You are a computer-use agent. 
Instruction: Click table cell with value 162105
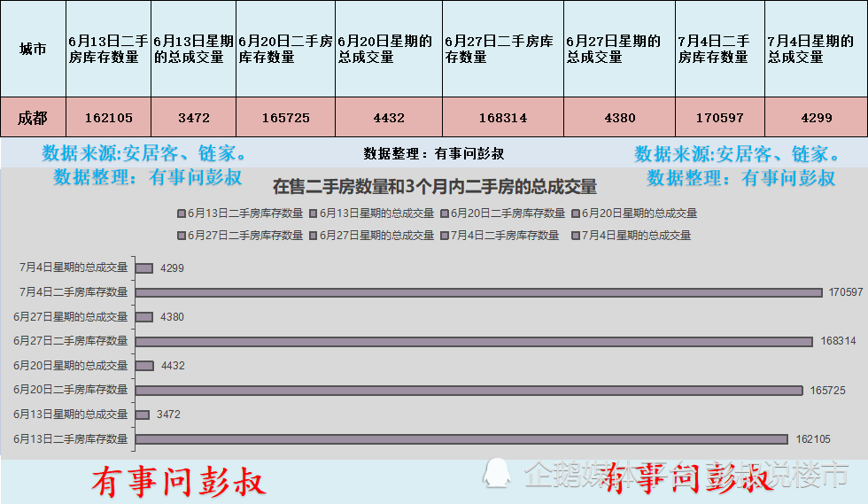(108, 118)
